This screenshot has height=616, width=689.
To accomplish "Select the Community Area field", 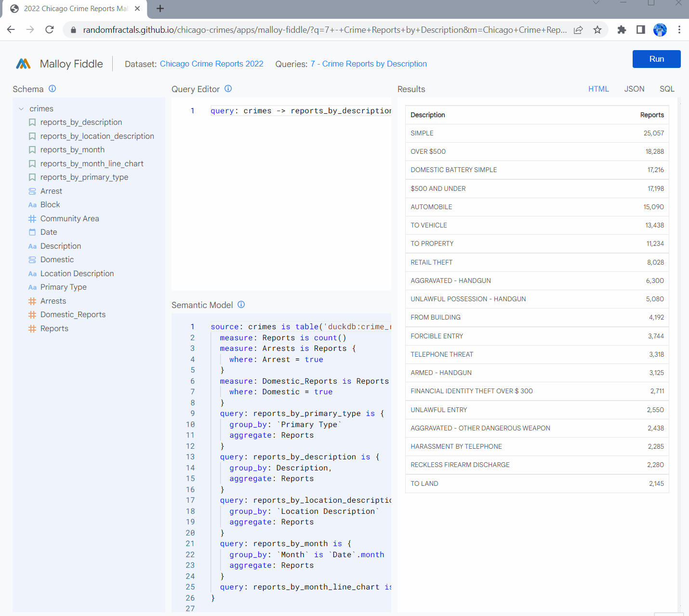I will coord(70,219).
